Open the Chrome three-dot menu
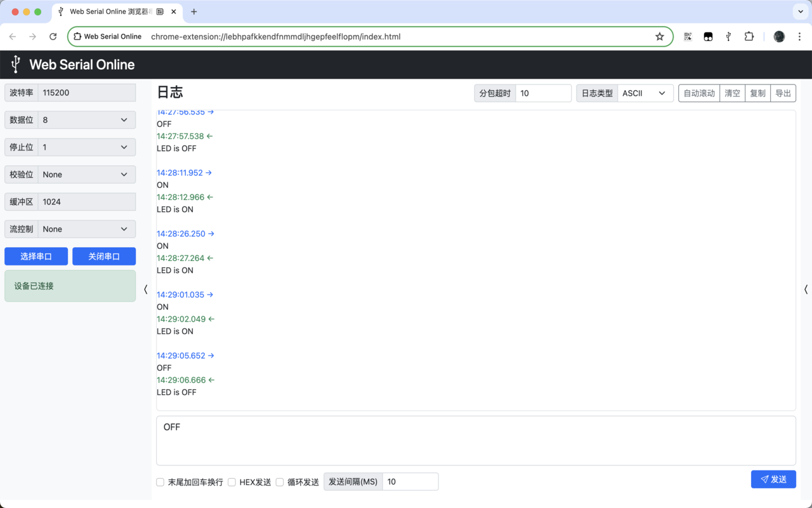812x508 pixels. [x=800, y=36]
